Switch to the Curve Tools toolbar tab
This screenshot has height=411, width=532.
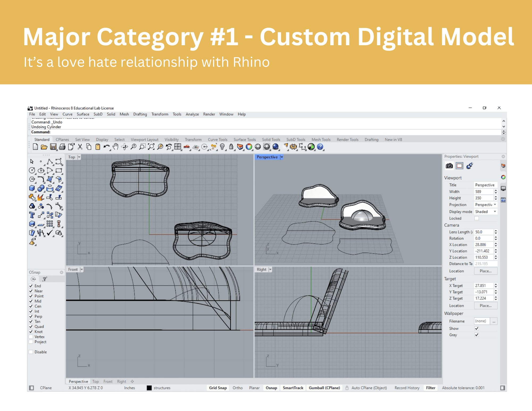tap(218, 140)
